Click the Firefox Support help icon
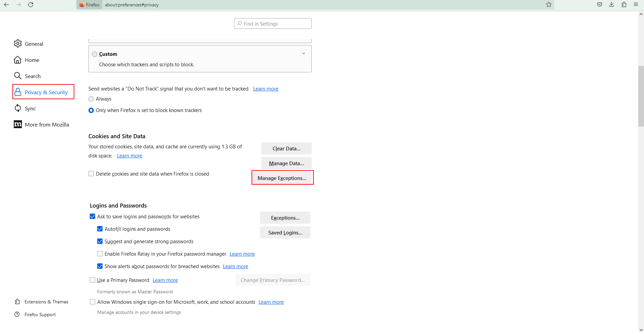644x332 pixels. [17, 315]
